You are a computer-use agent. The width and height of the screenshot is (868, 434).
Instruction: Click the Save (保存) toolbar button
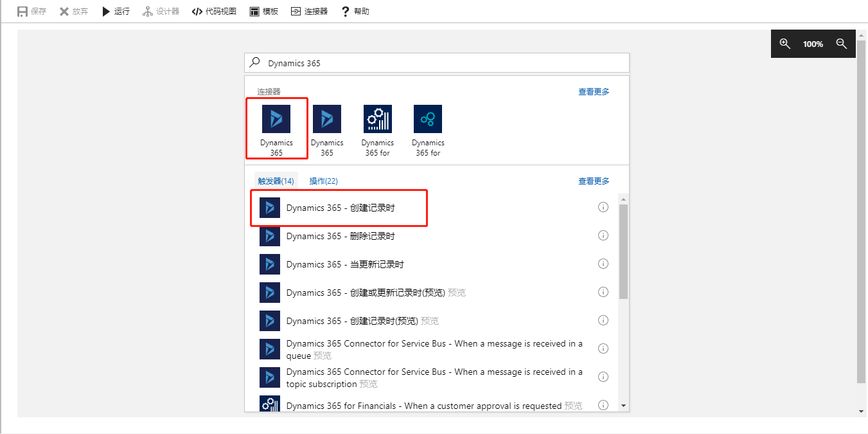pos(31,12)
